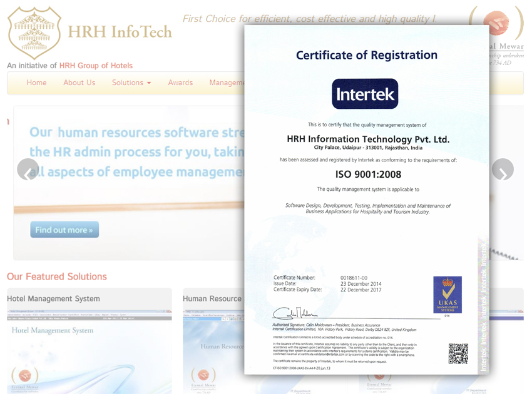Click the Human Resource card title

click(212, 299)
